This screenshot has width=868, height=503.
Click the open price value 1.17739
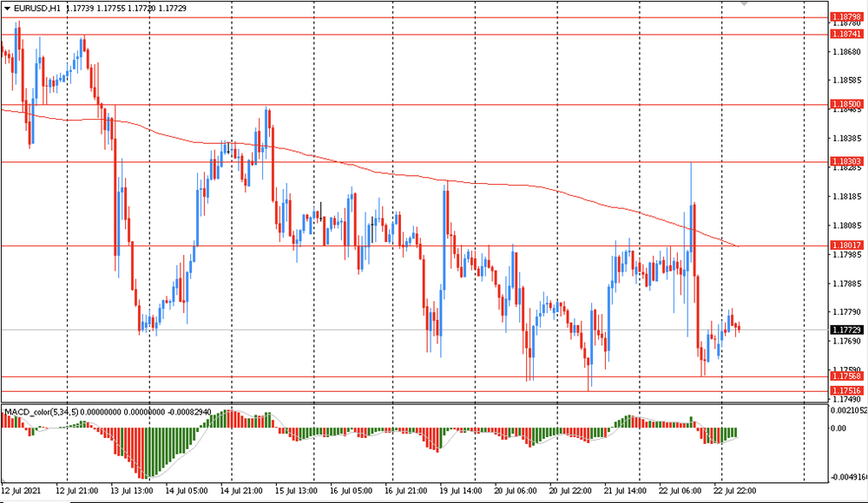(x=80, y=9)
